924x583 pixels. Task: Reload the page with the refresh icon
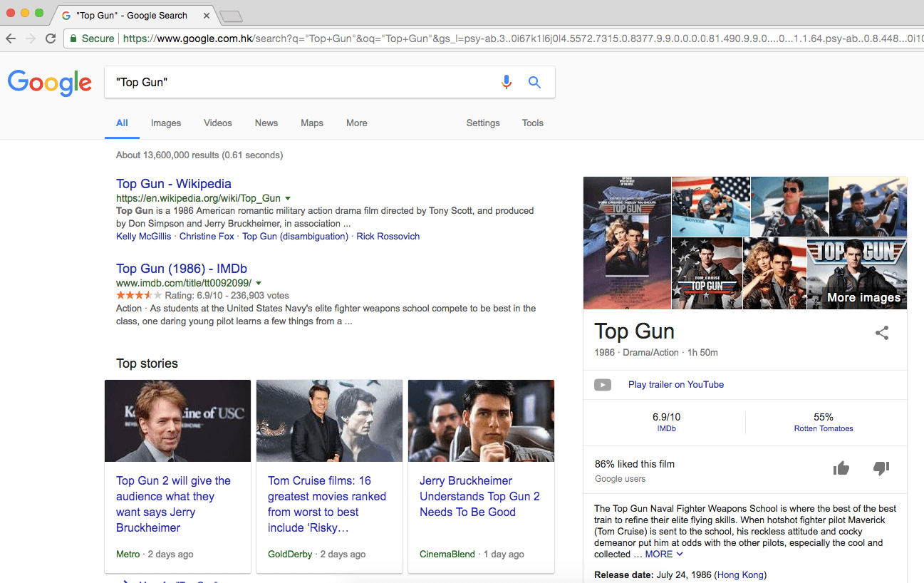[51, 38]
